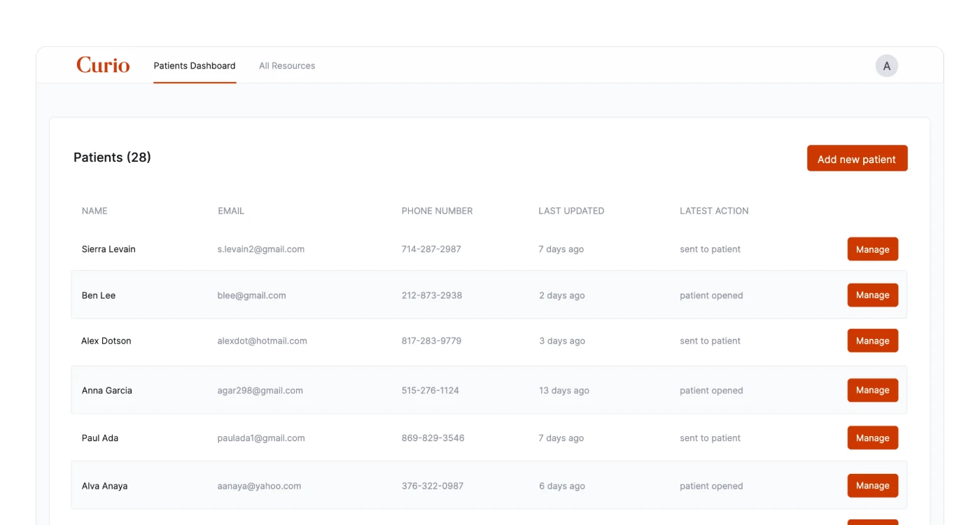Manage Sierra Levain's record
Viewport: 980px width, 525px height.
point(872,249)
